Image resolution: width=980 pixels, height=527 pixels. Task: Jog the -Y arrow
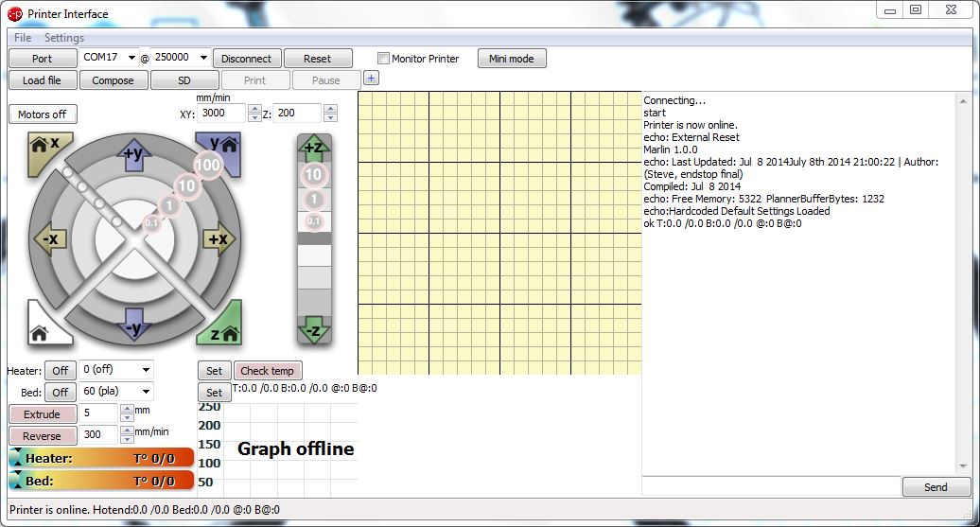[133, 324]
